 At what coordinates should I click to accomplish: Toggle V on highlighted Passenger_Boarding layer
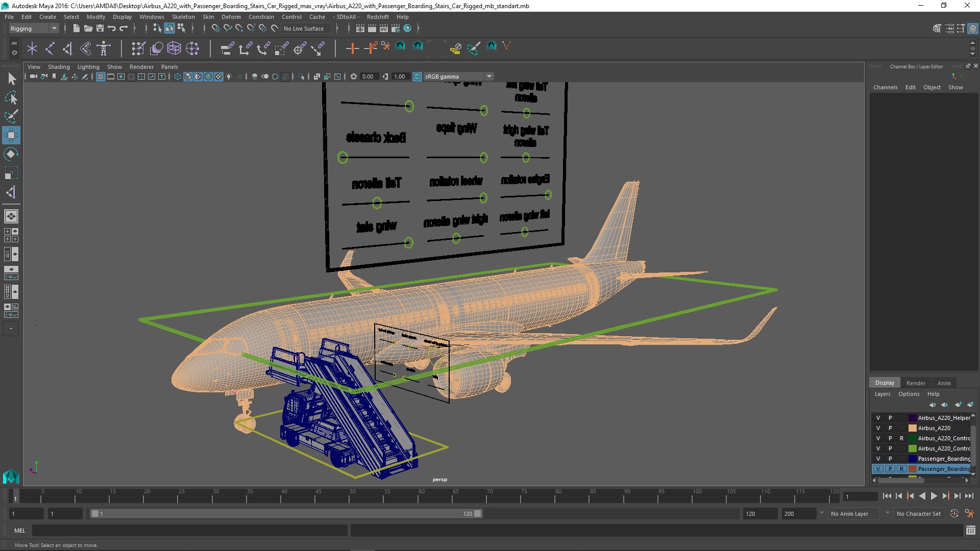tap(878, 469)
